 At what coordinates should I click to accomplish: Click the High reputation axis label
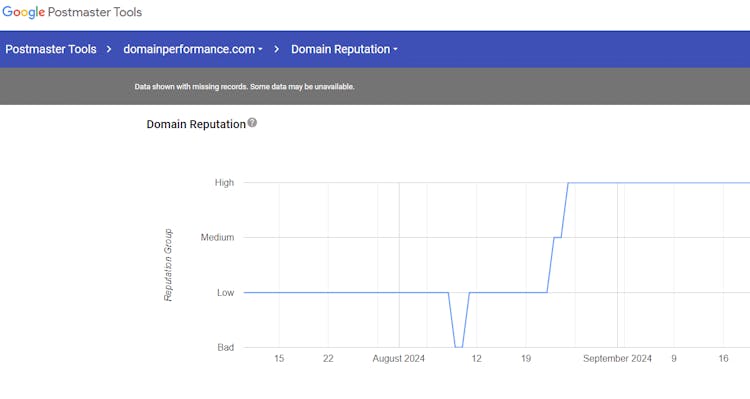point(224,182)
